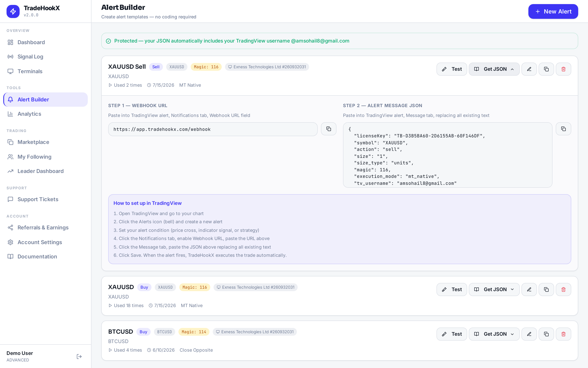Duplicate the XAUUSD Sell alert
588x368 pixels.
(x=546, y=69)
